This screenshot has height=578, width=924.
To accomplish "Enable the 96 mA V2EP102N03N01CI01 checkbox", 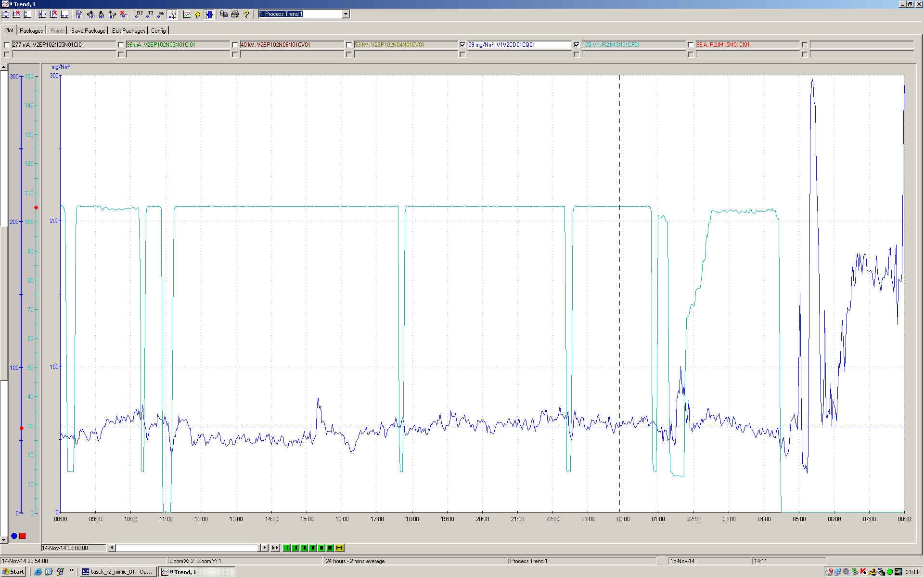I will tap(121, 45).
